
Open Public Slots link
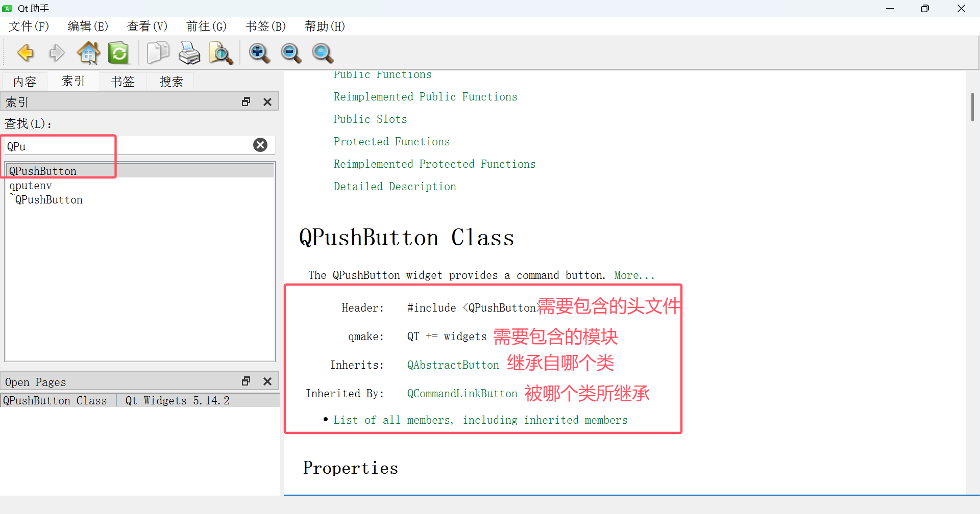370,119
